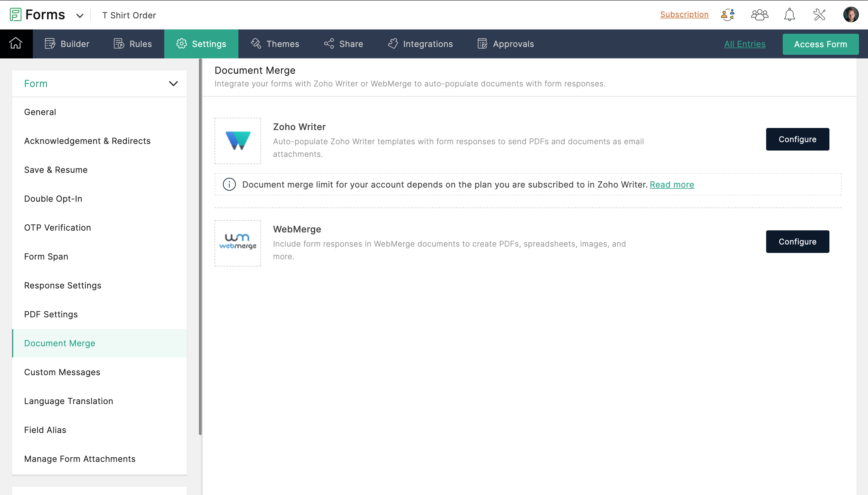Open the Integrations tab
Viewport: 868px width, 495px height.
[420, 44]
